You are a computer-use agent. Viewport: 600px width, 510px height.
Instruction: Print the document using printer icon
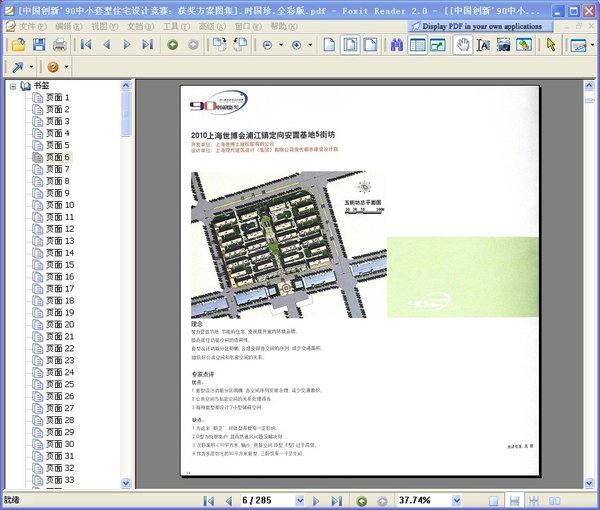60,45
